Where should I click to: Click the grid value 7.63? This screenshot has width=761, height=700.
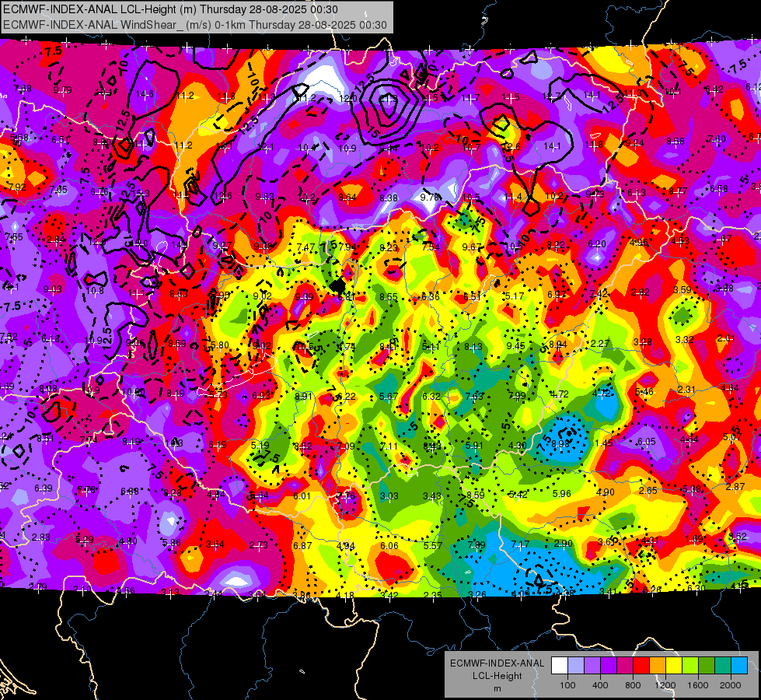click(474, 397)
